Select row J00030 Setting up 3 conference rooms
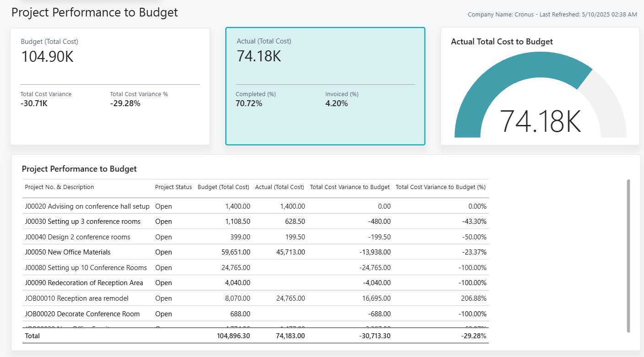 tap(82, 222)
